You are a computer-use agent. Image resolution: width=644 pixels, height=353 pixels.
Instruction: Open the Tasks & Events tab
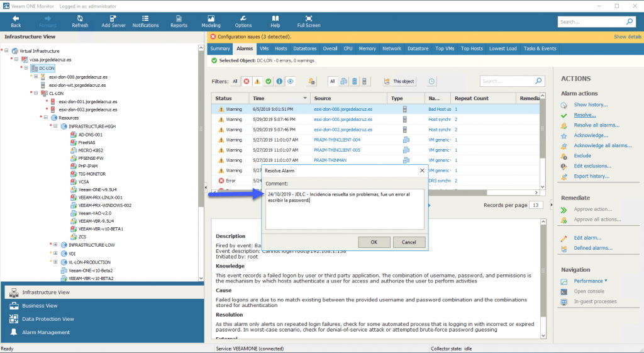pos(540,48)
